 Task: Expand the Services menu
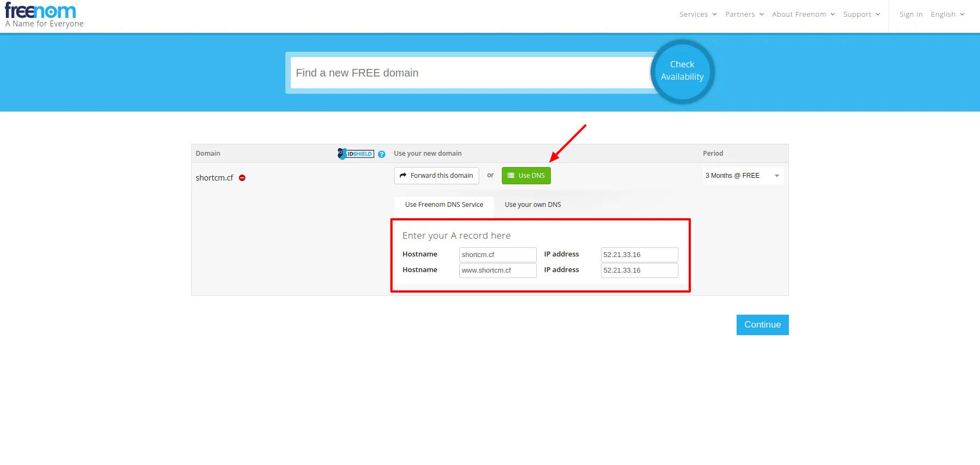coord(698,15)
